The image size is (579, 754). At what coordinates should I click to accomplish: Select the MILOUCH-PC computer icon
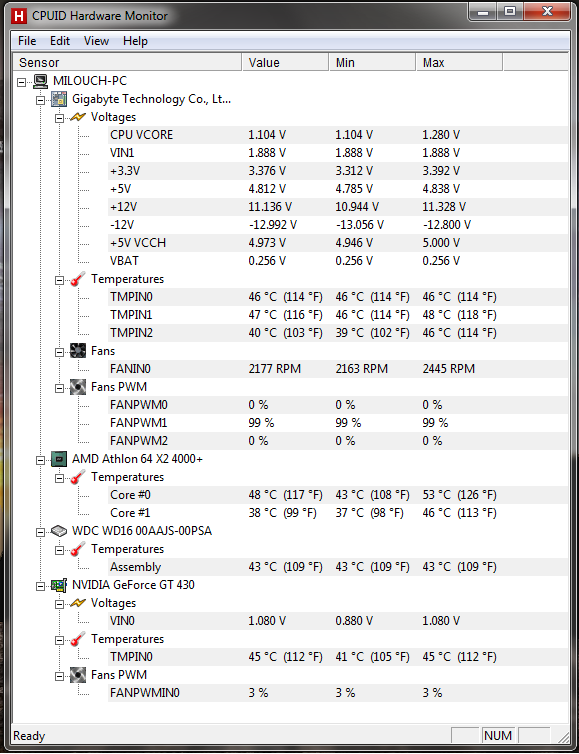pos(40,81)
